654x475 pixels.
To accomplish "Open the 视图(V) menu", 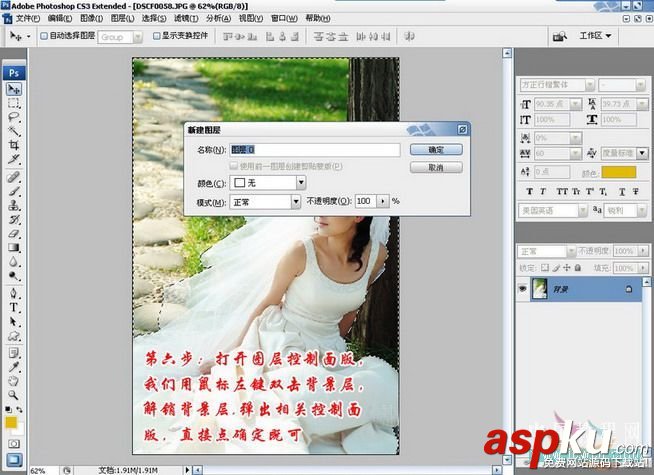I will [x=251, y=18].
